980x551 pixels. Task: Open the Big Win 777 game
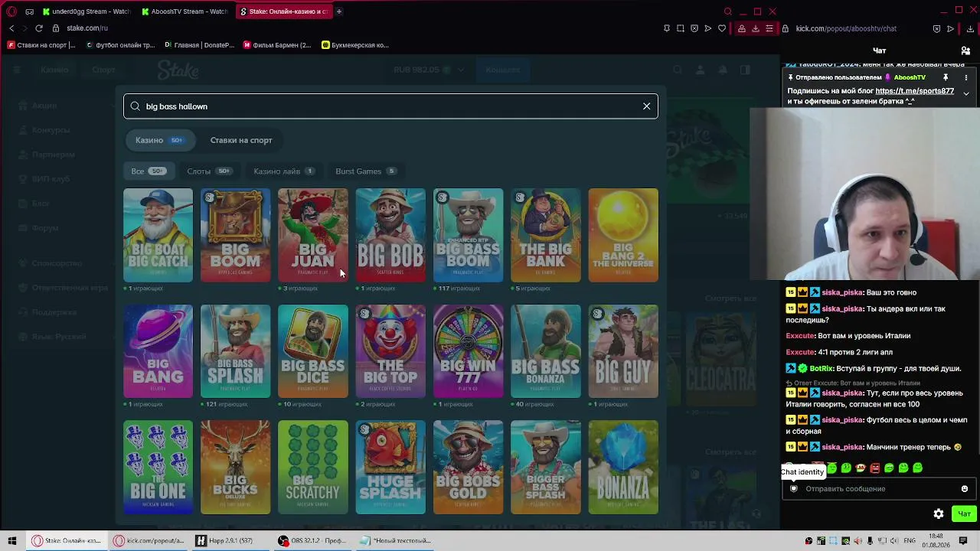pos(468,351)
